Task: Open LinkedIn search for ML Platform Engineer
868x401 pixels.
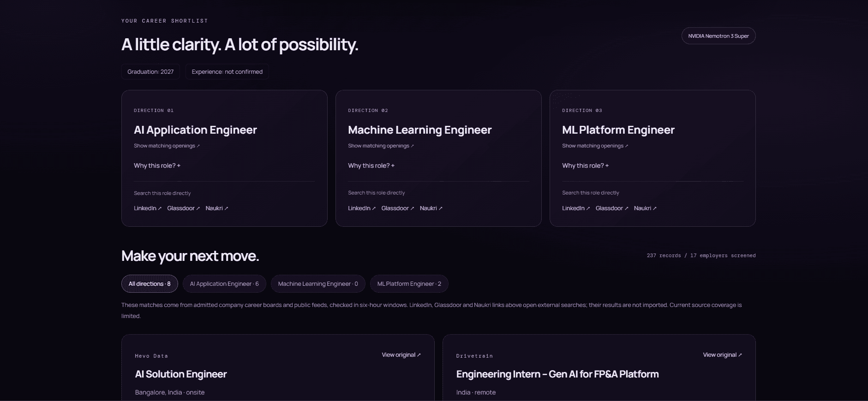Action: (x=576, y=208)
